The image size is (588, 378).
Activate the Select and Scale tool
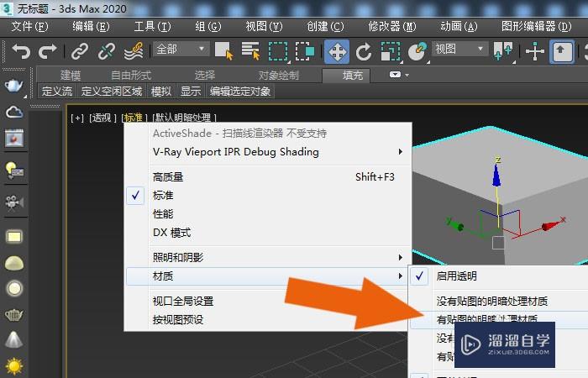click(x=391, y=51)
